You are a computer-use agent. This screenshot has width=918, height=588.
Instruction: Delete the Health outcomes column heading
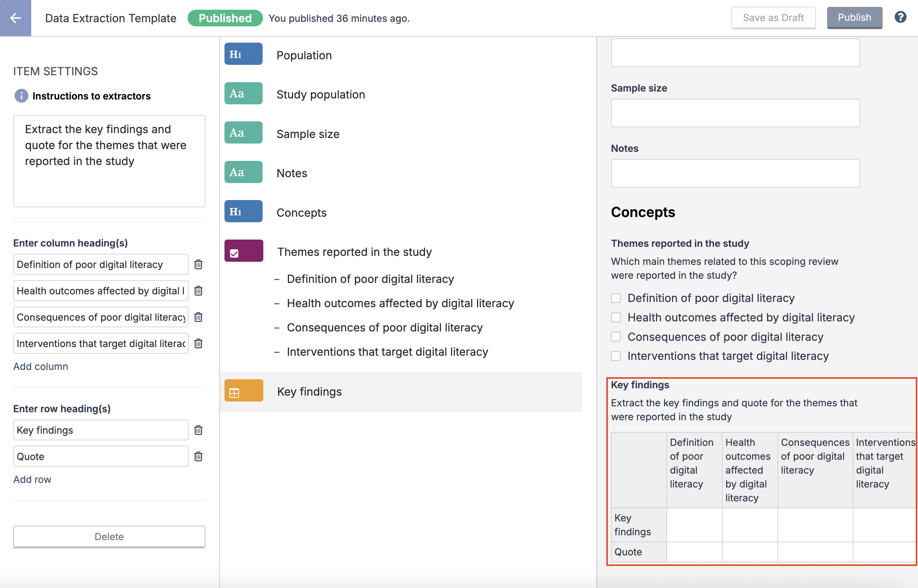198,291
